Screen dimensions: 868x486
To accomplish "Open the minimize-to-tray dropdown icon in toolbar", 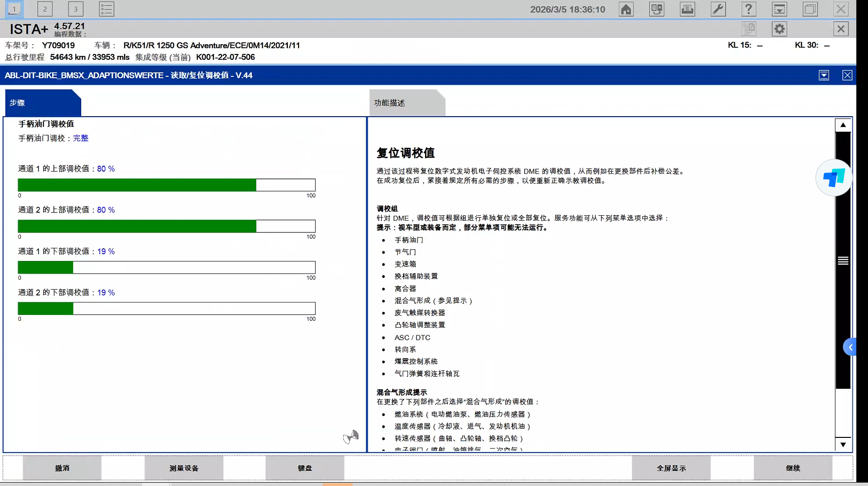I will (779, 9).
